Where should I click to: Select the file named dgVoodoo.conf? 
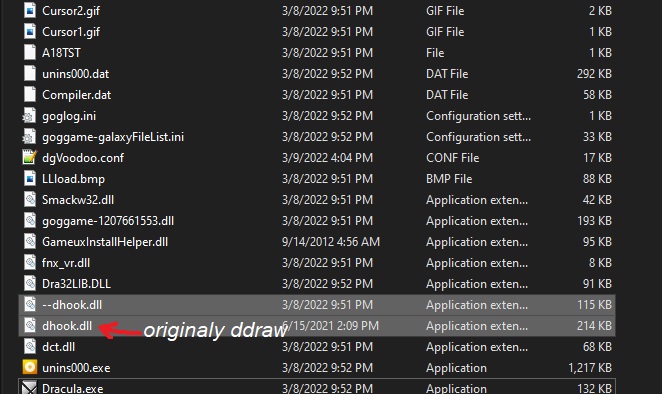(83, 158)
